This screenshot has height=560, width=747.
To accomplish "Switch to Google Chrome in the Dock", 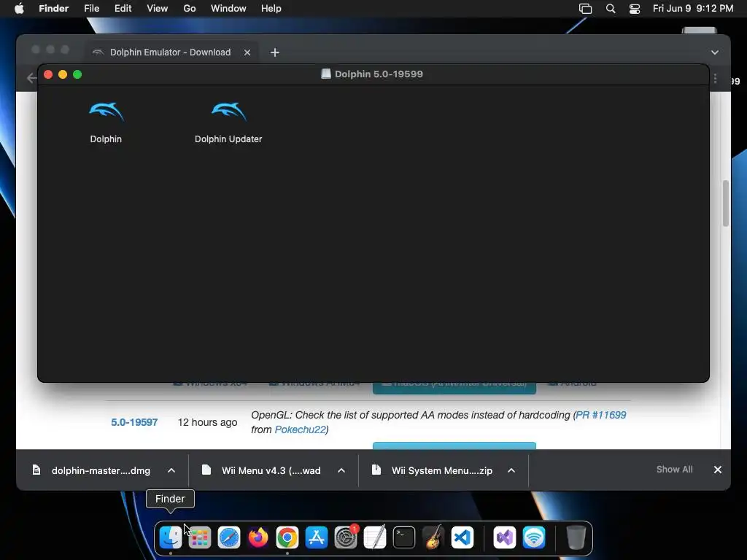I will 287,537.
